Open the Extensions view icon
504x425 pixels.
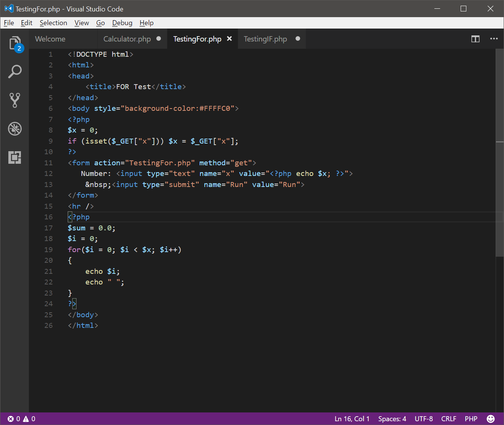click(15, 157)
